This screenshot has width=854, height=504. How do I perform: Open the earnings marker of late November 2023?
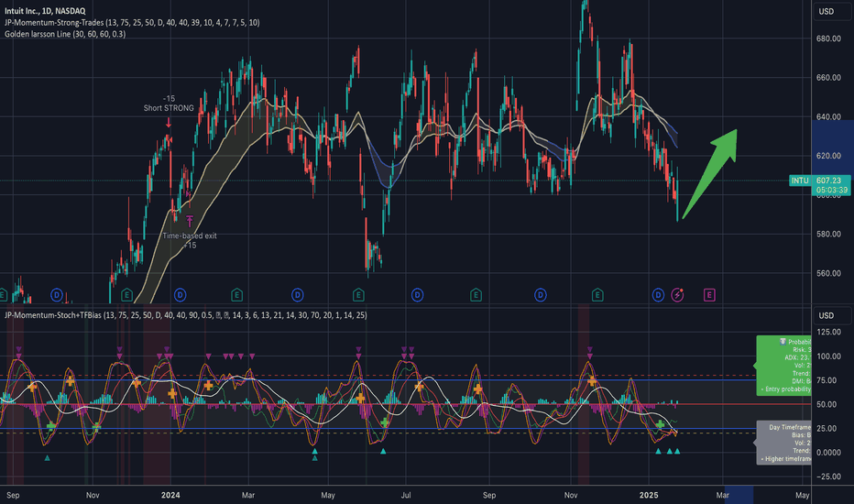click(x=126, y=295)
